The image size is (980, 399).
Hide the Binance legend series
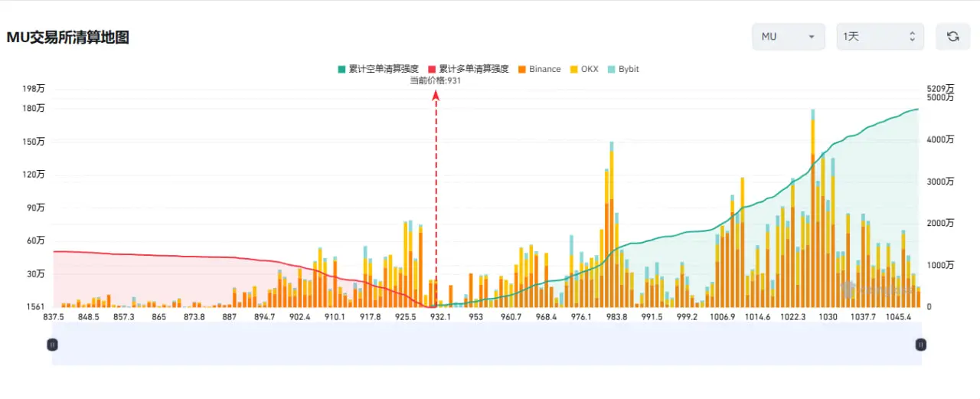point(539,69)
